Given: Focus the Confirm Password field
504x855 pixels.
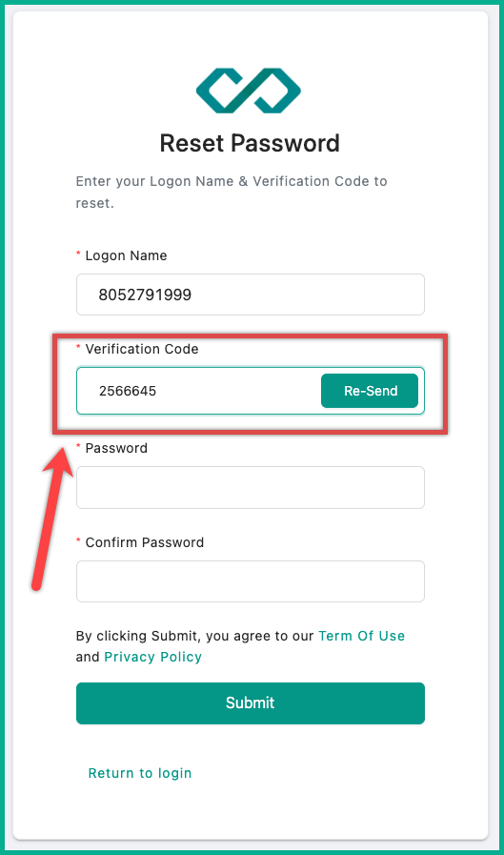Looking at the screenshot, I should click(250, 581).
